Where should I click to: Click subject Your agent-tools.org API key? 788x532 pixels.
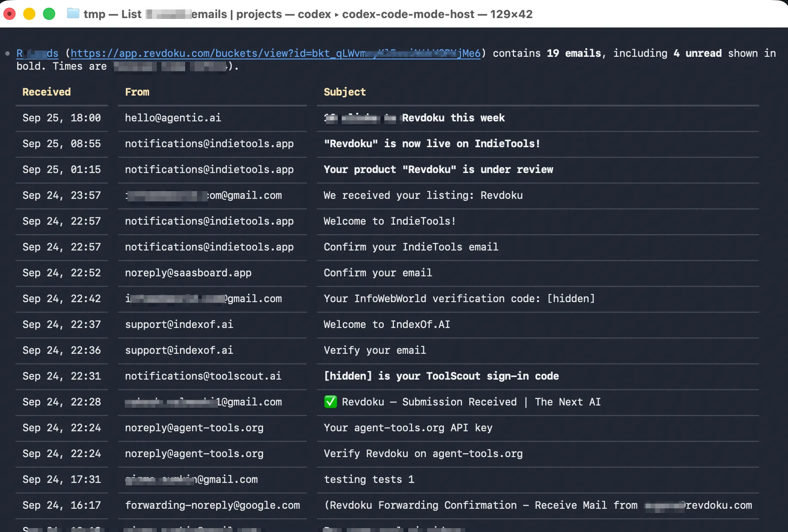coord(408,428)
